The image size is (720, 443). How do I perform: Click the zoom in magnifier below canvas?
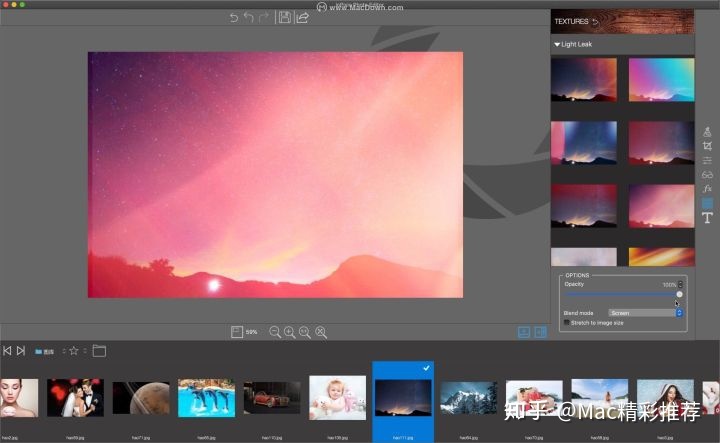pos(289,331)
